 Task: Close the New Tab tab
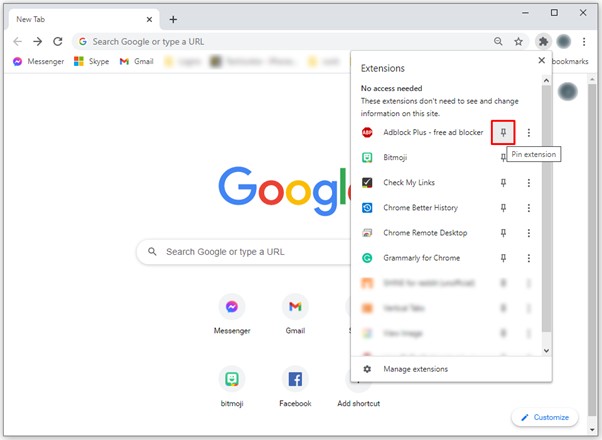click(149, 19)
